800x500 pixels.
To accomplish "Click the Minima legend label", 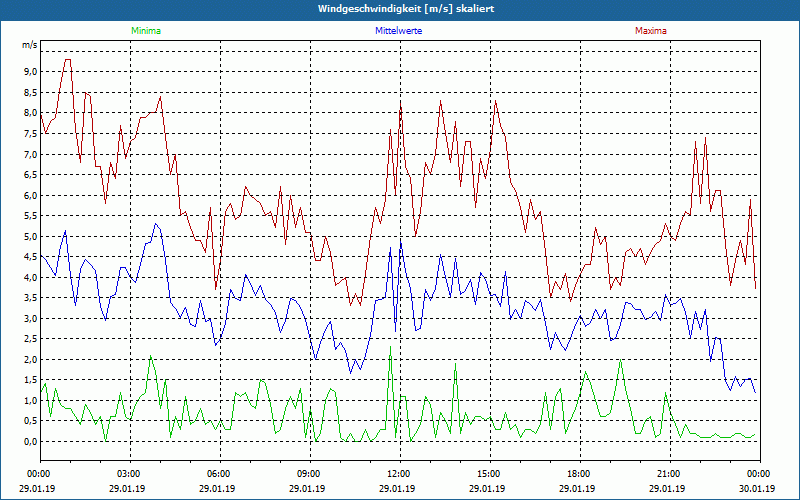I will [146, 31].
